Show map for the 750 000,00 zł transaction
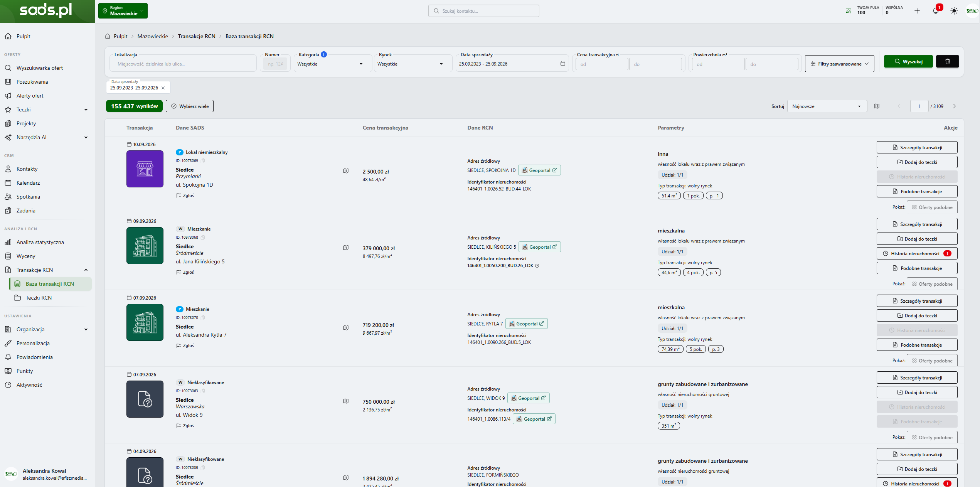 [x=346, y=401]
